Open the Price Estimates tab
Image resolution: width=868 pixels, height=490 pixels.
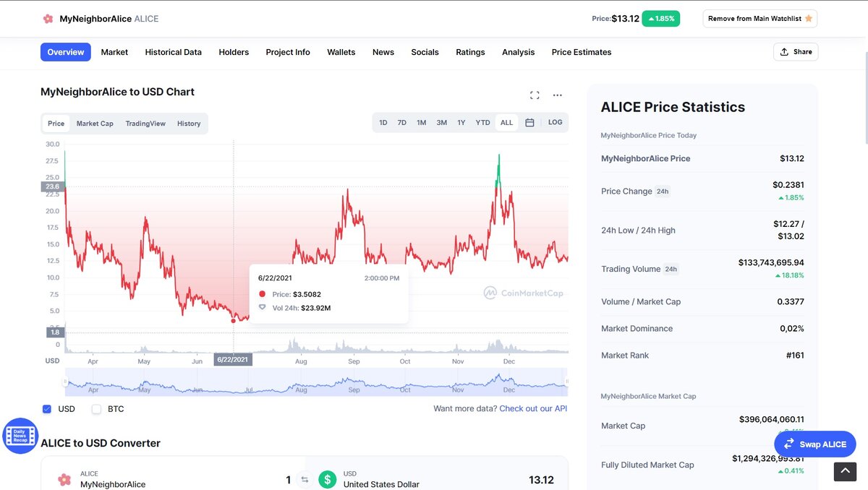[582, 52]
